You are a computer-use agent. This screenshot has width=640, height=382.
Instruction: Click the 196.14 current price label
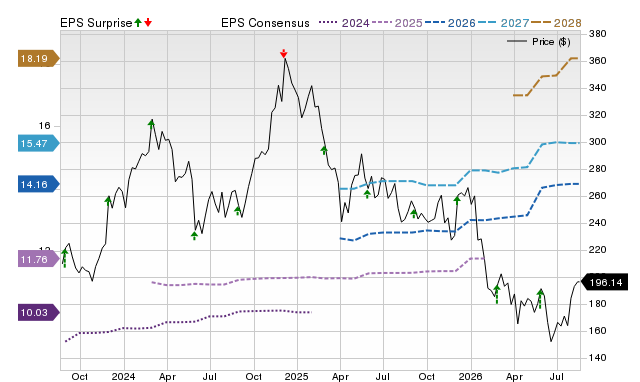(x=604, y=282)
